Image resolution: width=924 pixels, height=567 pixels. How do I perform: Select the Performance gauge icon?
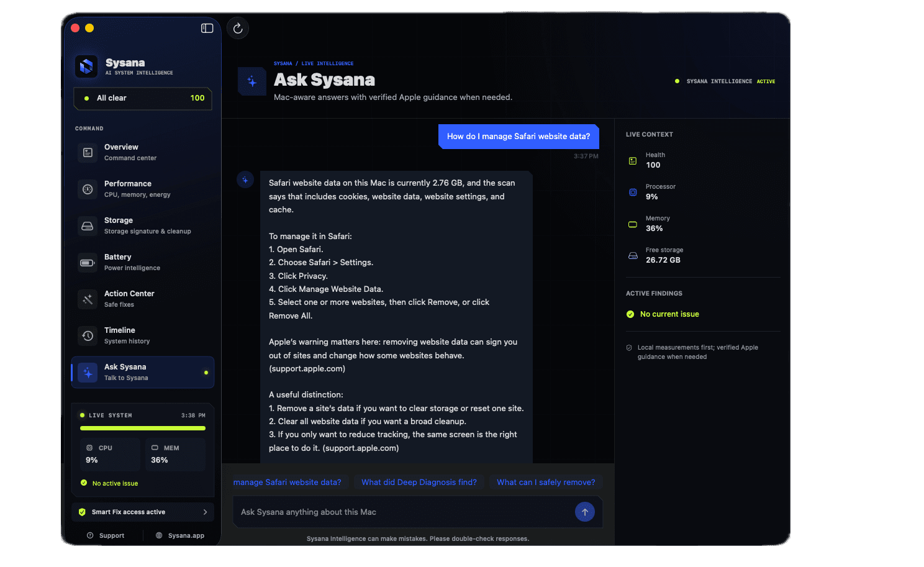tap(88, 189)
